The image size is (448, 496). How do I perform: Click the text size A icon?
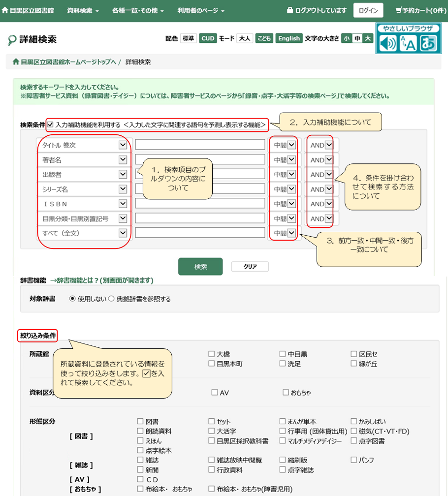[408, 43]
